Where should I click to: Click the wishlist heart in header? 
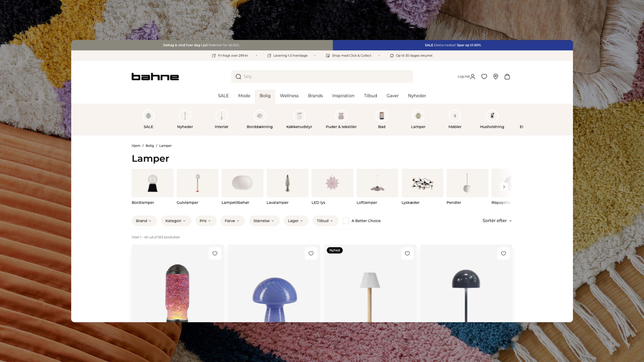[484, 76]
